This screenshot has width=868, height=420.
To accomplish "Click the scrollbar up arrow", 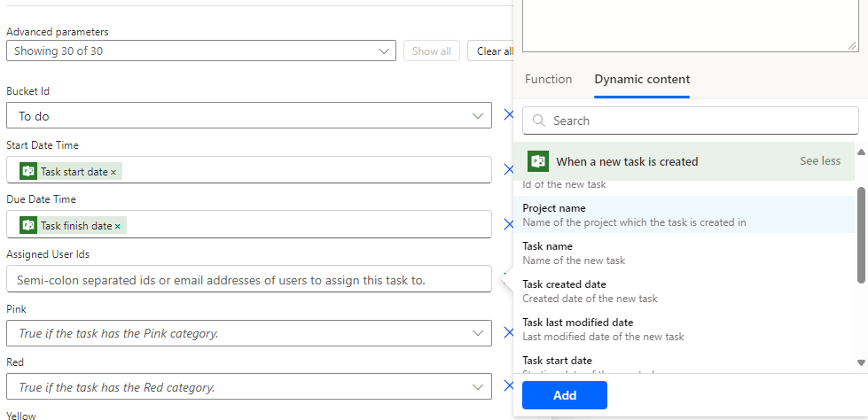I will [861, 151].
